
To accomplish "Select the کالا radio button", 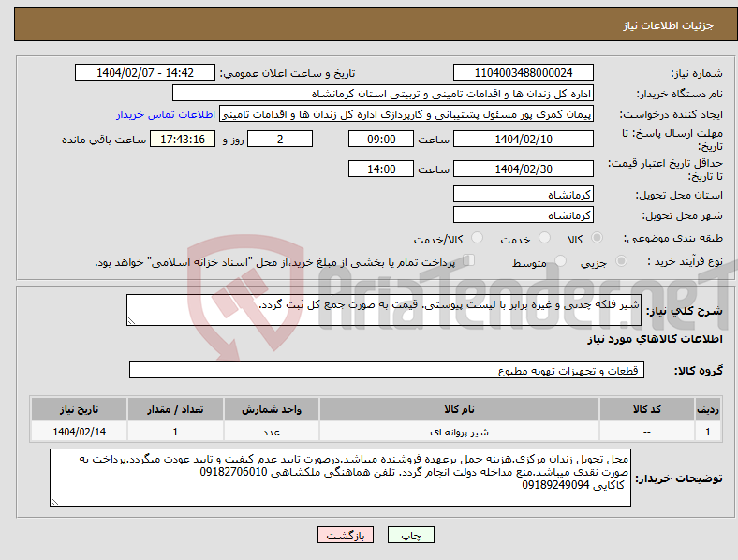I will pyautogui.click(x=597, y=238).
